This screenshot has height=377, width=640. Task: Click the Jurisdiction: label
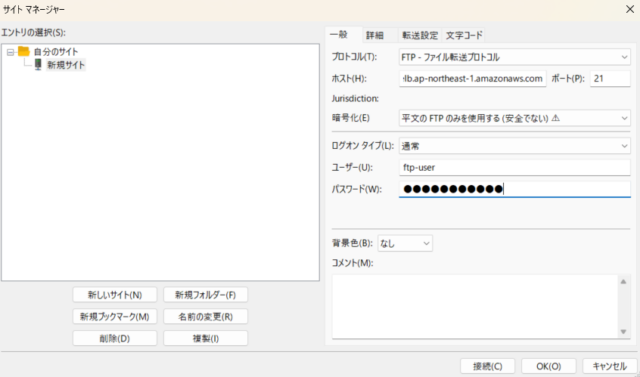(355, 98)
